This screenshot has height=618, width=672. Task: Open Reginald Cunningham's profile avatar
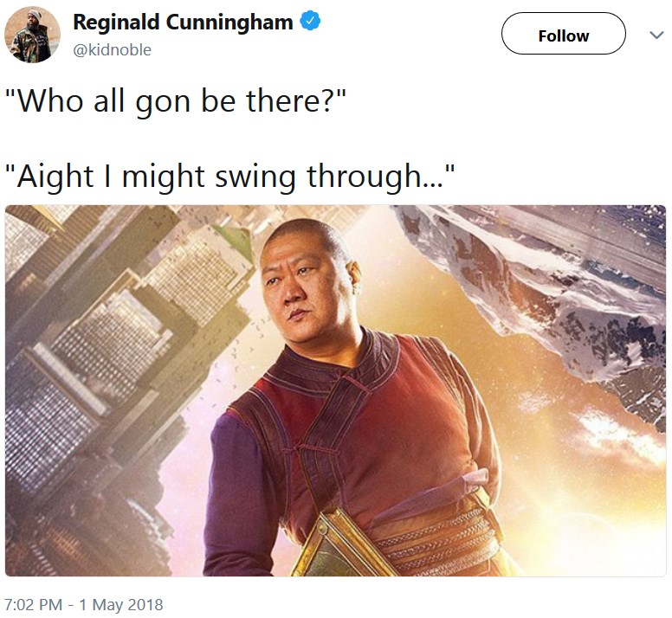(x=33, y=35)
